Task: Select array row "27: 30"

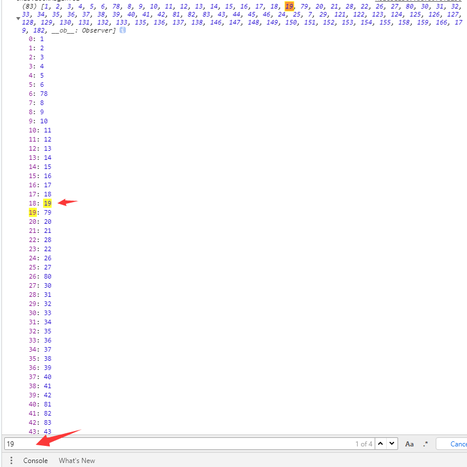Action: [x=40, y=286]
